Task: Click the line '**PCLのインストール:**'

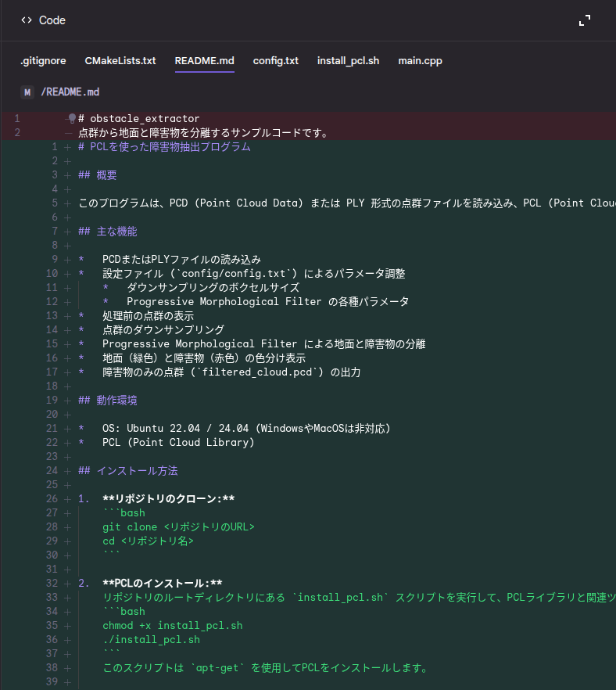Action: point(163,584)
